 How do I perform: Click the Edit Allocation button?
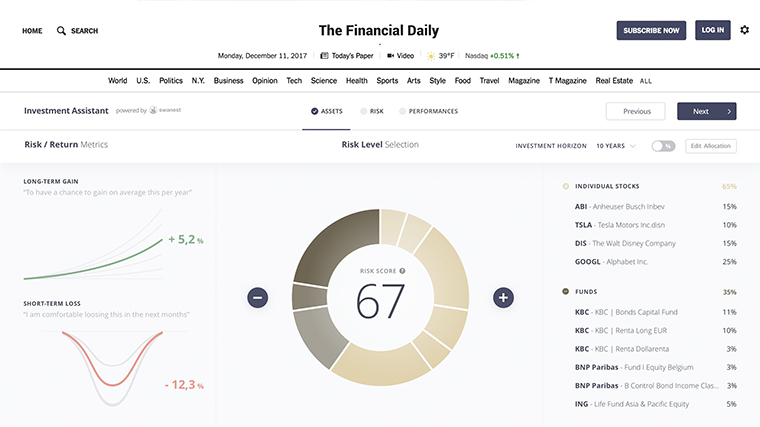click(711, 146)
